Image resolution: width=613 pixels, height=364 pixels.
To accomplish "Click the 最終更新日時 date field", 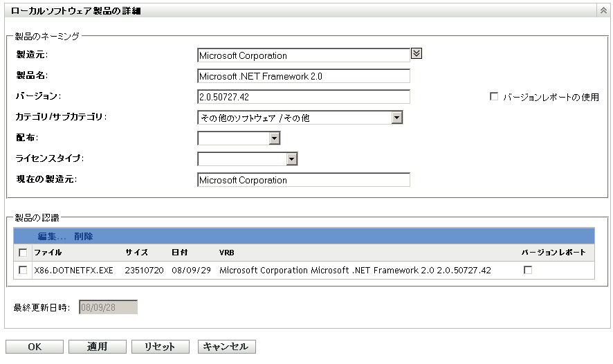I will pyautogui.click(x=109, y=307).
